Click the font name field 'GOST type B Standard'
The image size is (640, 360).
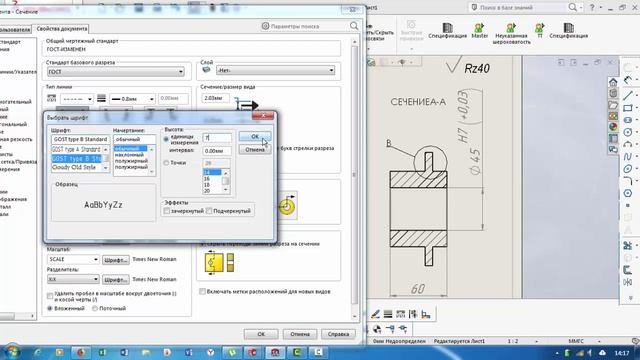[80, 139]
